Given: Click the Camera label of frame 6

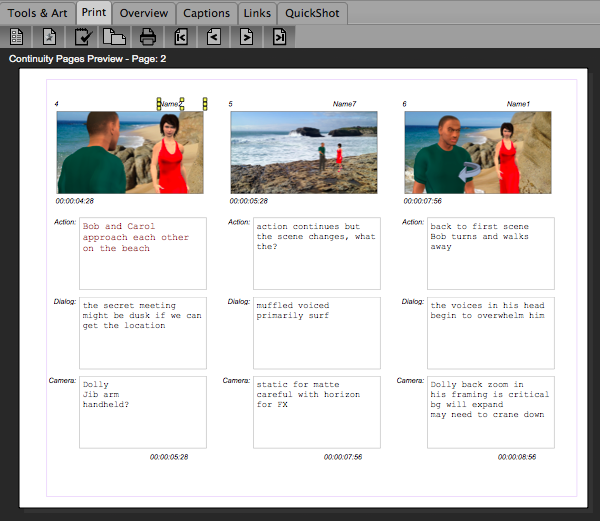Looking at the screenshot, I should click(x=410, y=380).
